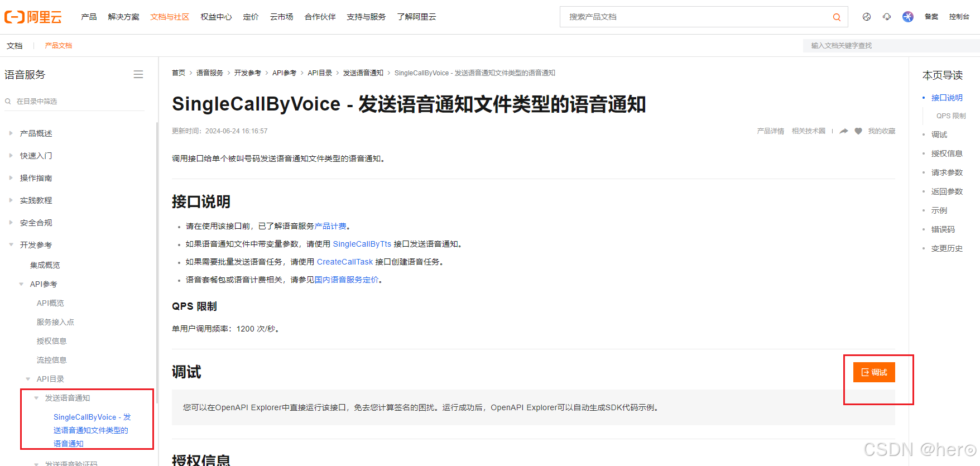Screen dimensions: 980x466
Task: Open the 合作伙伴 menu item
Action: click(320, 17)
